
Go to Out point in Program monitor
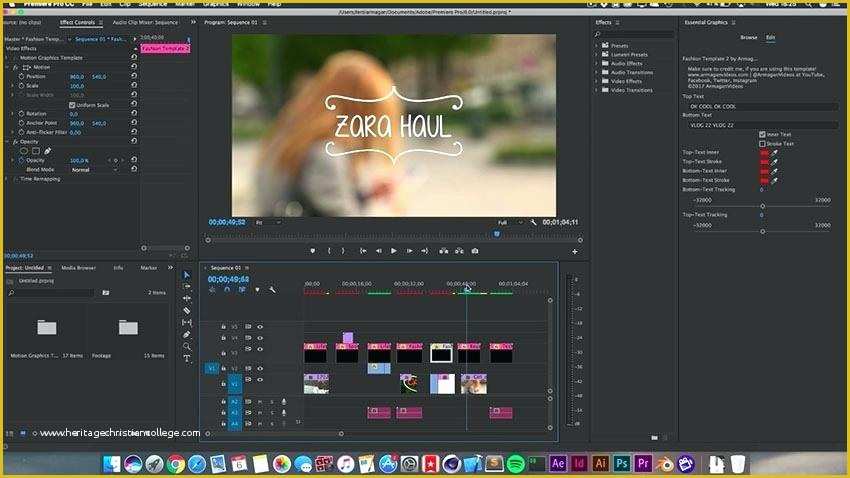(424, 251)
